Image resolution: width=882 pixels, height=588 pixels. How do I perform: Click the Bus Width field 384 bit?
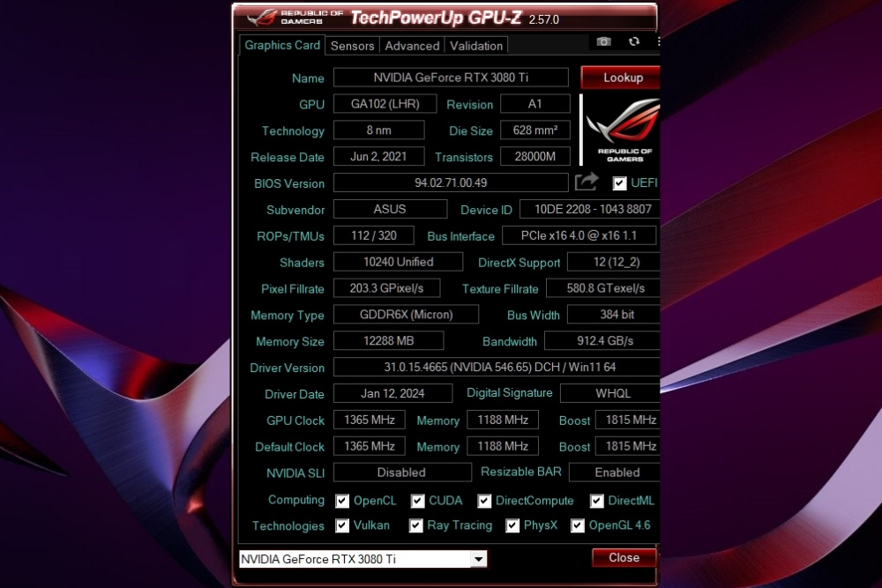[614, 314]
